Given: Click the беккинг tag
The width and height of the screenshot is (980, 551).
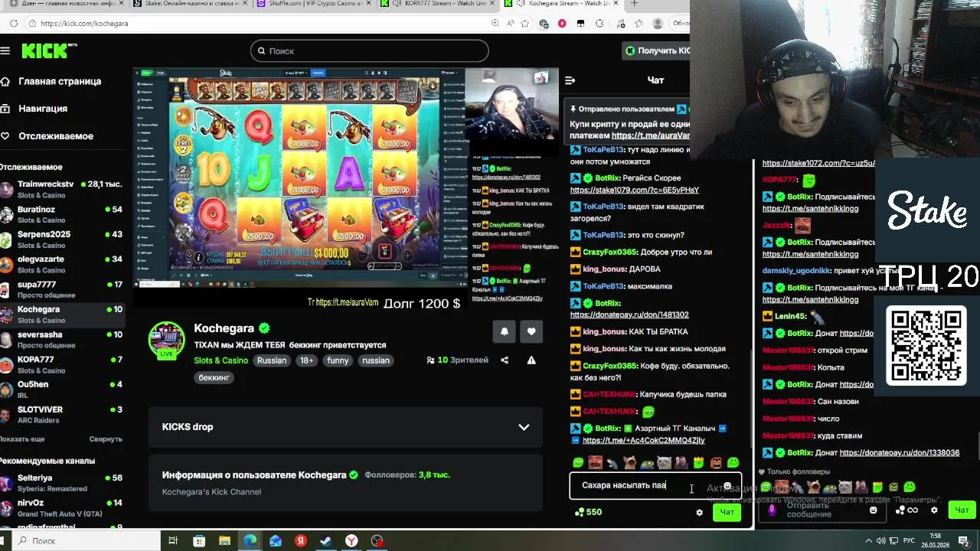Looking at the screenshot, I should click(x=214, y=377).
